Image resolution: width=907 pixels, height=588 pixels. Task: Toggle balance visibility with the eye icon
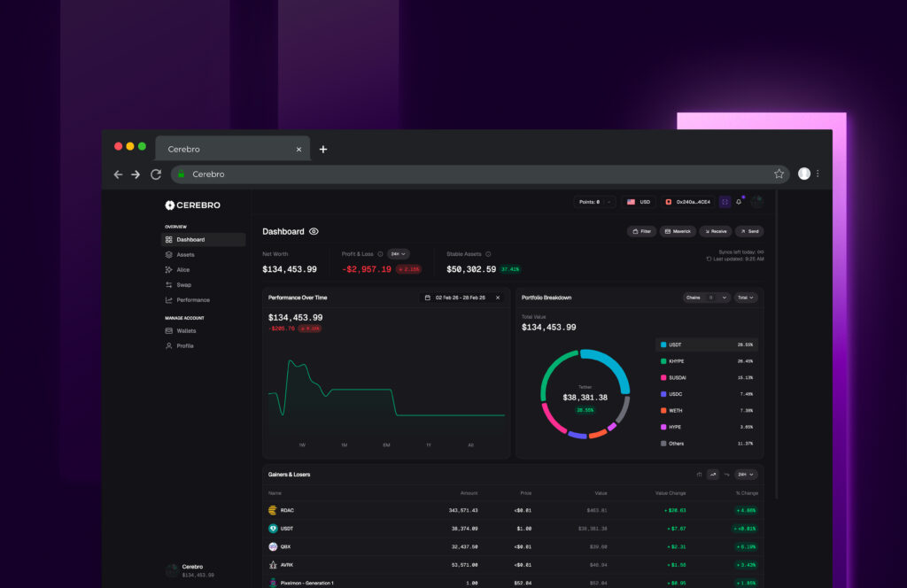[x=314, y=232]
